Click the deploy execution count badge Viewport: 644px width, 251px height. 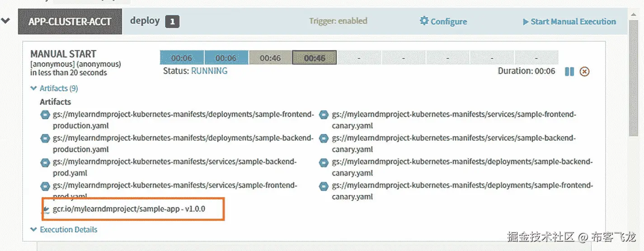pos(172,21)
